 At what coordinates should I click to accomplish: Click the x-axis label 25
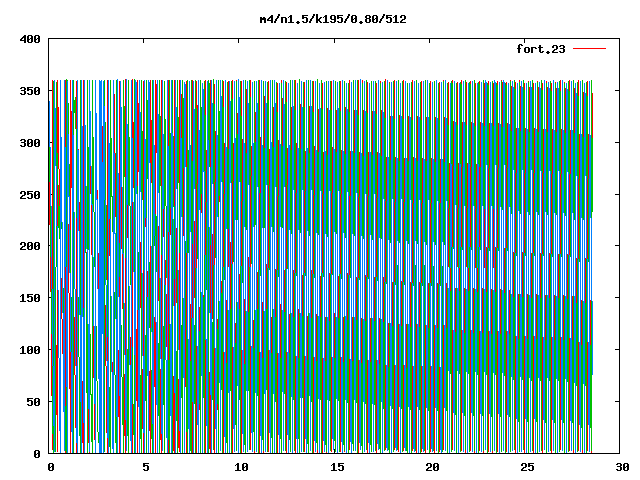tap(527, 467)
